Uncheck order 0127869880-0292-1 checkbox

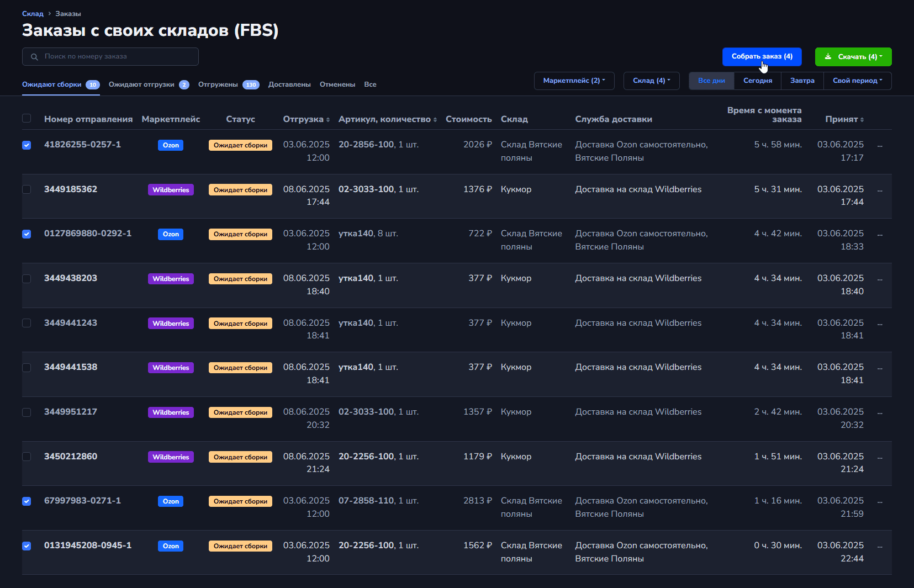coord(27,234)
